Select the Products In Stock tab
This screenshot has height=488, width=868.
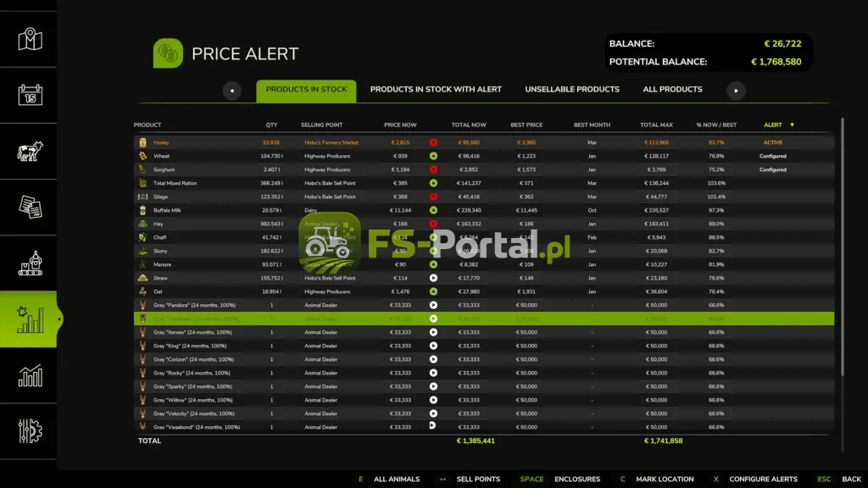[306, 91]
